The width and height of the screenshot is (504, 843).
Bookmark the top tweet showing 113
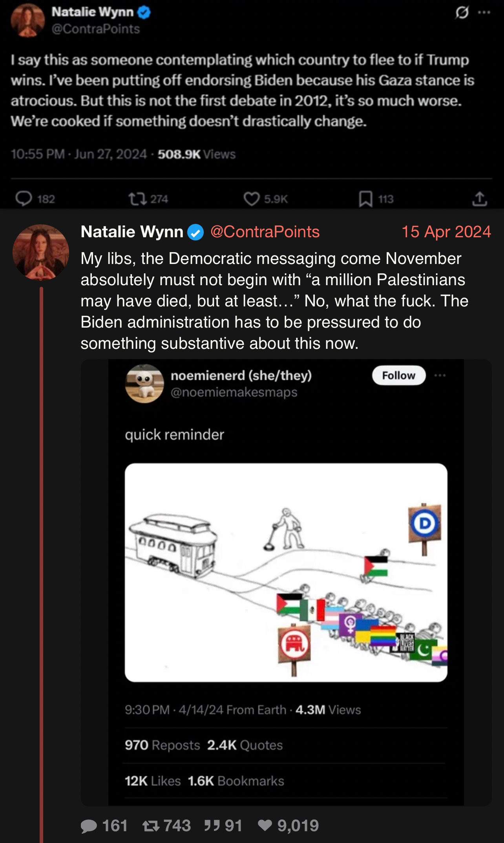(x=365, y=199)
